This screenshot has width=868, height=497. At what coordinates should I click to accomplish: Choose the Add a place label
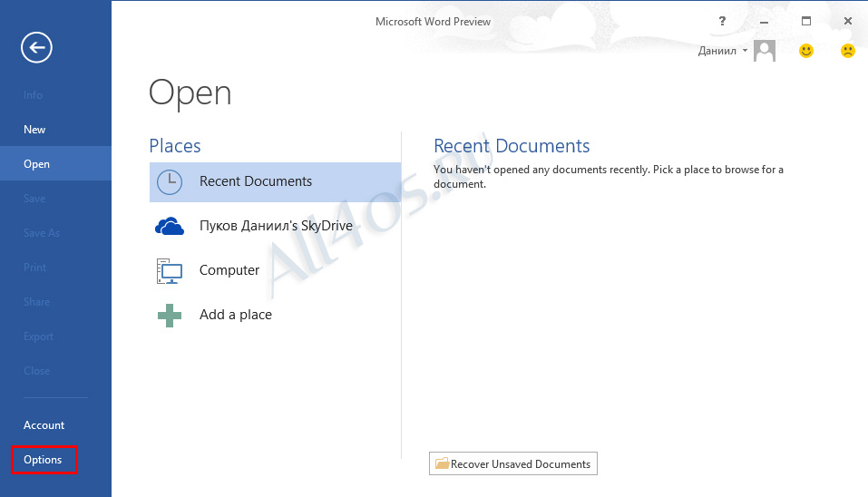pyautogui.click(x=235, y=315)
